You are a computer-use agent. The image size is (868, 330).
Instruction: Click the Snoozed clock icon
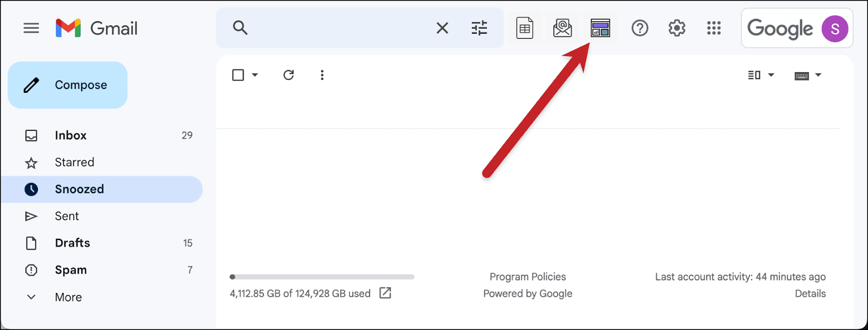[31, 189]
